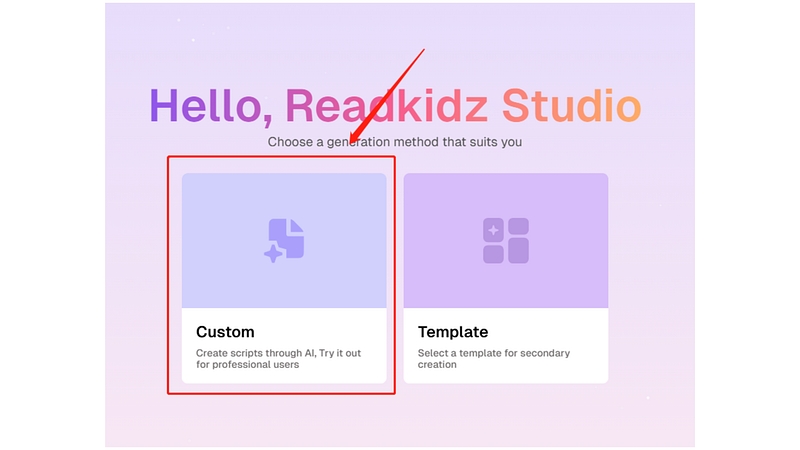Click the word "Hello," in the heading
Image resolution: width=800 pixels, height=450 pixels.
click(x=207, y=106)
